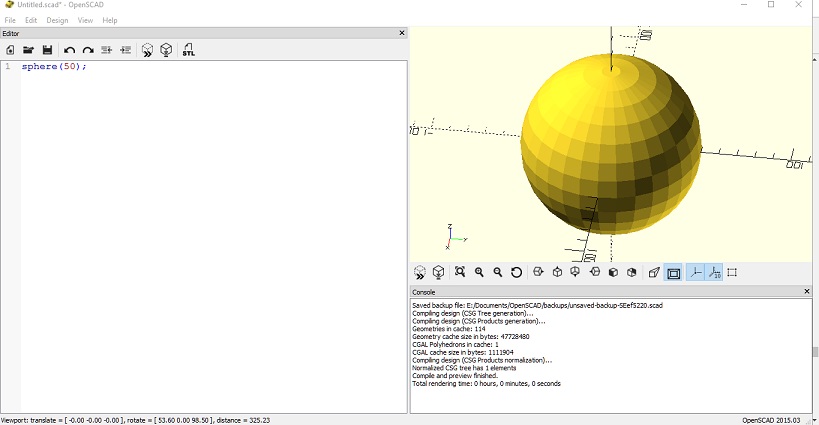819x425 pixels.
Task: Click the View All magnifier icon
Action: point(460,272)
